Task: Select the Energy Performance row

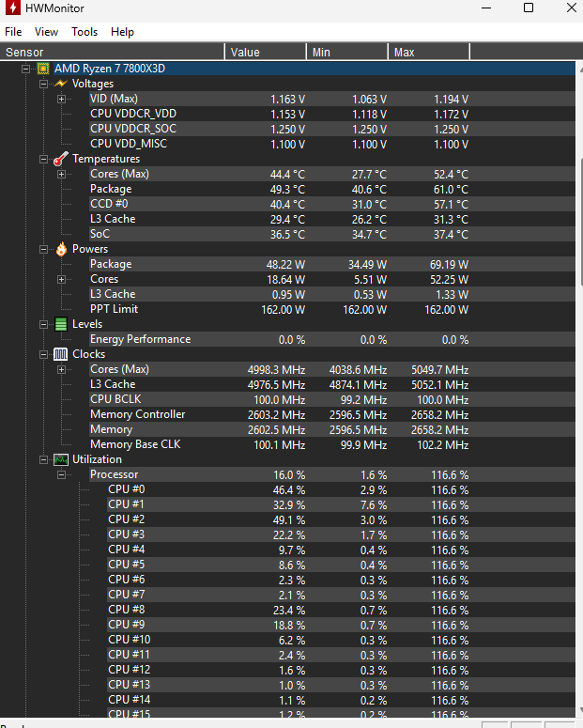Action: [x=332, y=339]
